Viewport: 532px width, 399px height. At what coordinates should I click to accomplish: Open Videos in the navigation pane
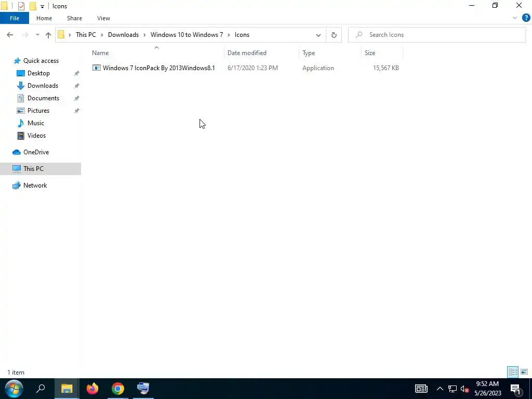[36, 136]
